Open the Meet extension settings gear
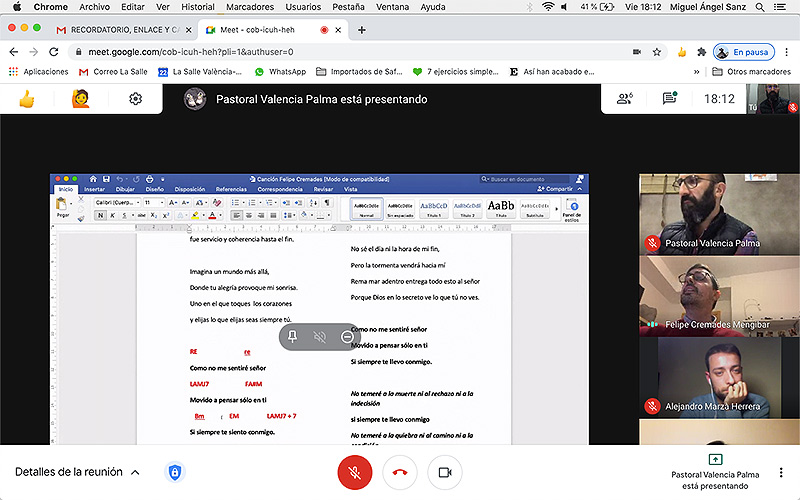This screenshot has width=800, height=500. tap(135, 98)
